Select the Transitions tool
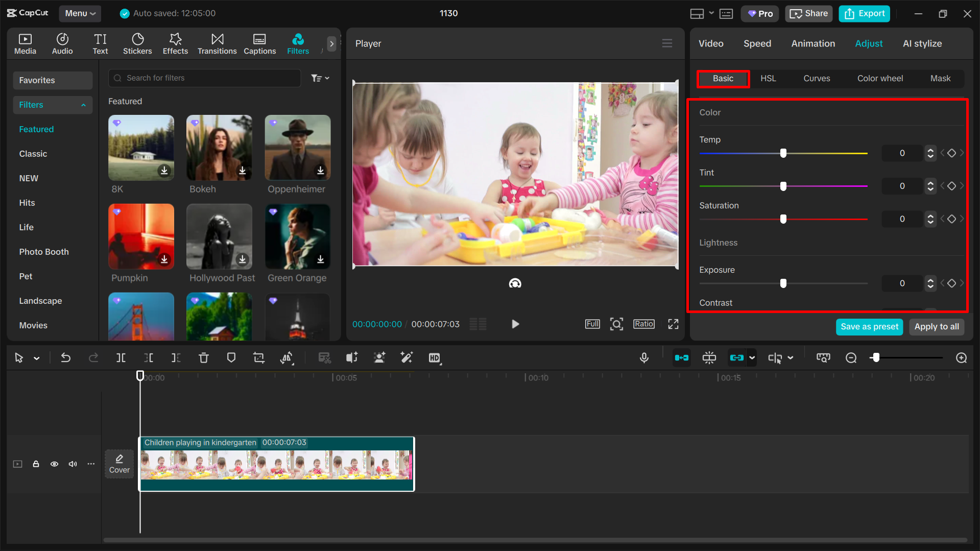The image size is (980, 551). 217,43
